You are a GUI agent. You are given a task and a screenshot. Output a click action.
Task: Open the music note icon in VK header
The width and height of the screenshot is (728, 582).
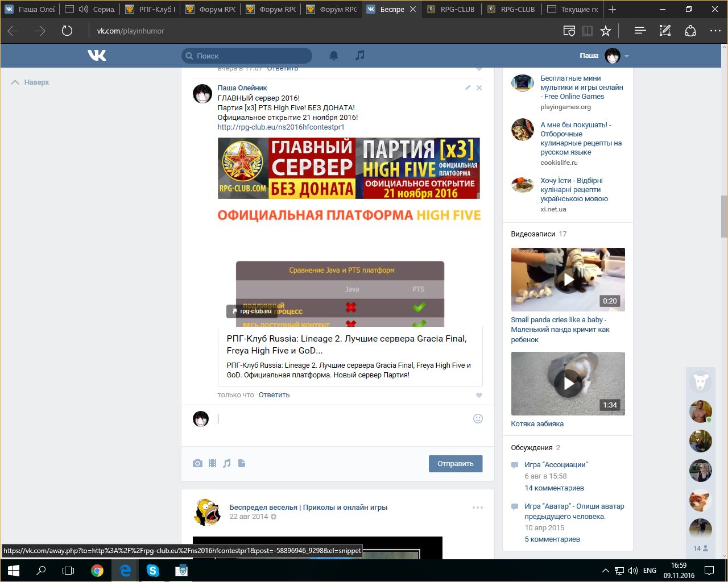pyautogui.click(x=359, y=55)
